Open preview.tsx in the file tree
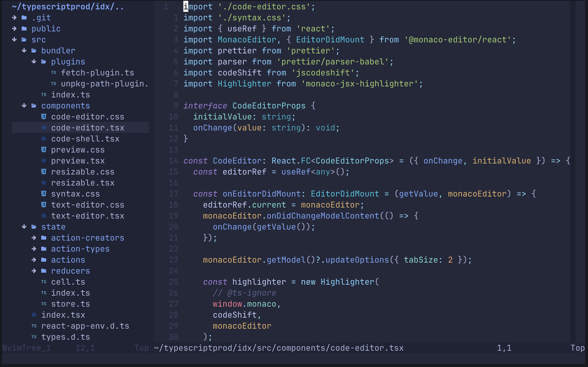Image resolution: width=588 pixels, height=367 pixels. click(x=78, y=161)
